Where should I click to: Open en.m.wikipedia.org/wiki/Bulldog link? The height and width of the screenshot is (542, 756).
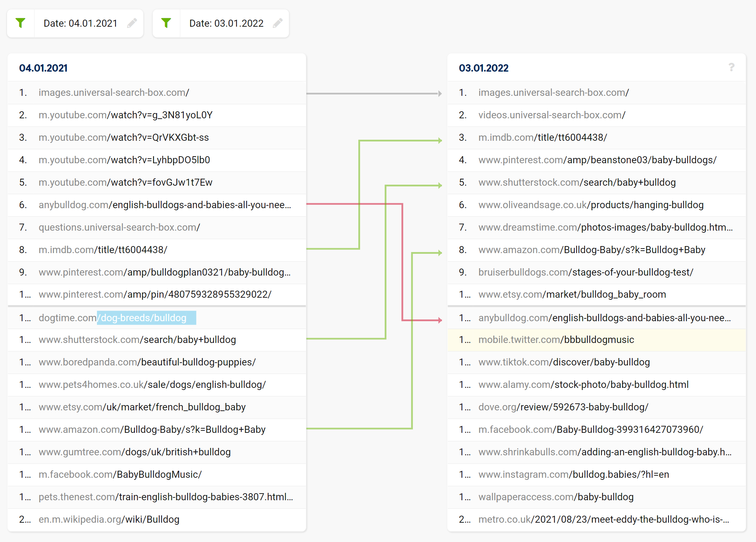(x=109, y=520)
